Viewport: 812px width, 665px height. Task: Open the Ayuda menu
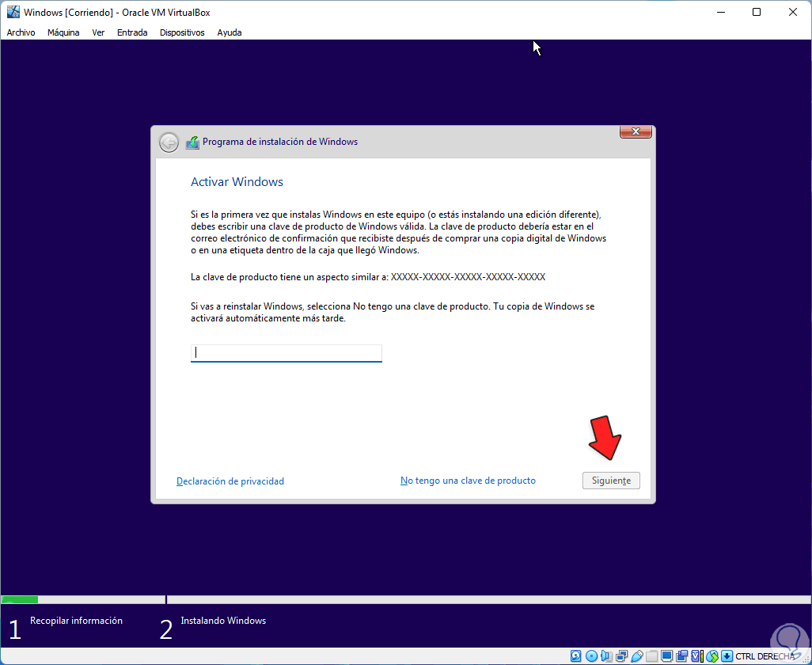[x=230, y=32]
